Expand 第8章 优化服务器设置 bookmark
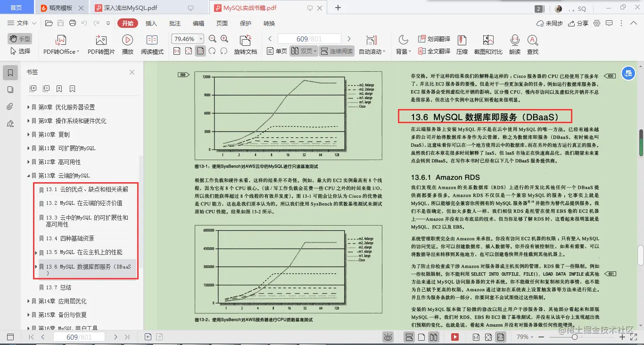This screenshot has height=345, width=644. (29, 108)
